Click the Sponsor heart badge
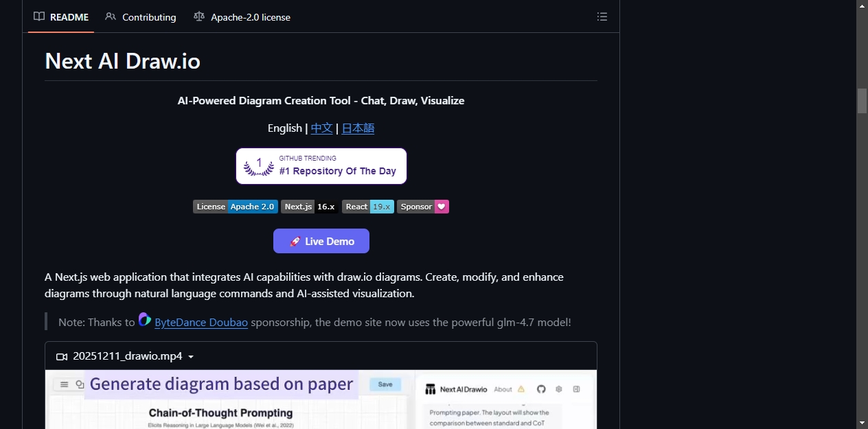 pyautogui.click(x=423, y=207)
